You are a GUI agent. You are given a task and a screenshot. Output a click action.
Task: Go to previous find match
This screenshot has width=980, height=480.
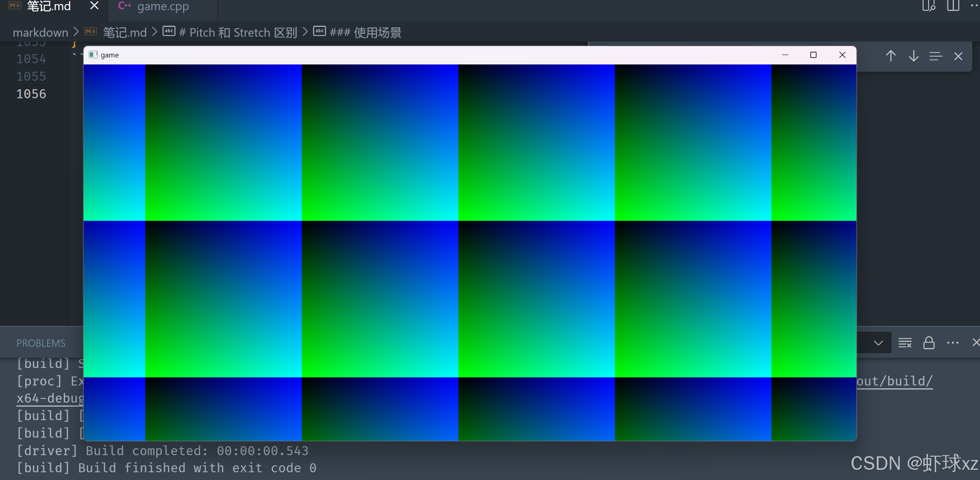(891, 56)
